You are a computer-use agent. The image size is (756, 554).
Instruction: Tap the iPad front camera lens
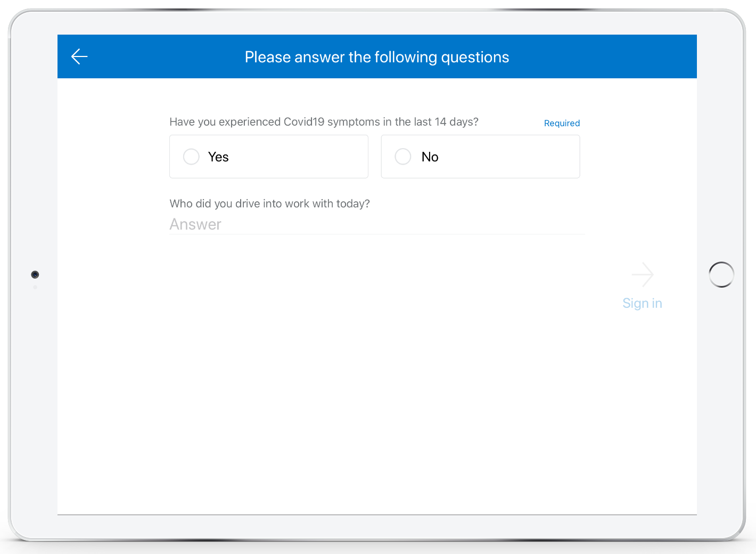coord(35,275)
